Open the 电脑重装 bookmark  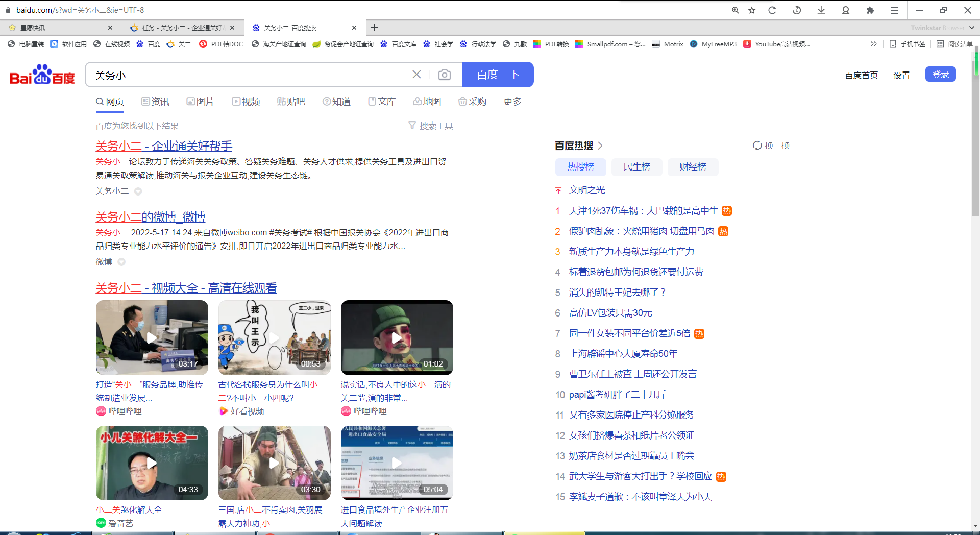pos(26,44)
